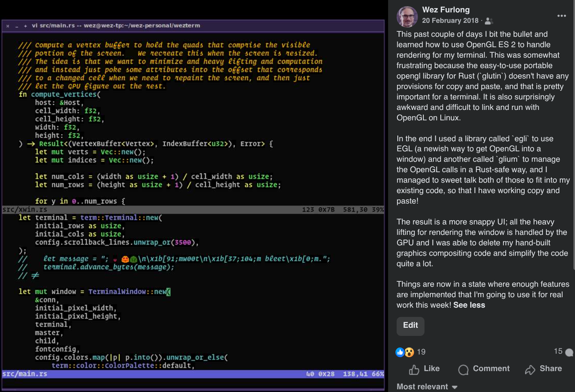Click the Edit button below the post

410,325
